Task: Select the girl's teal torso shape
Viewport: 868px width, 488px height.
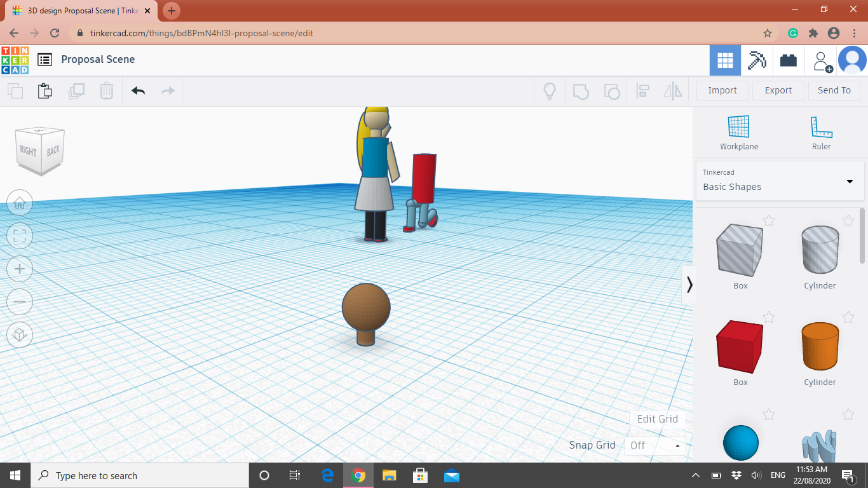Action: click(x=375, y=158)
